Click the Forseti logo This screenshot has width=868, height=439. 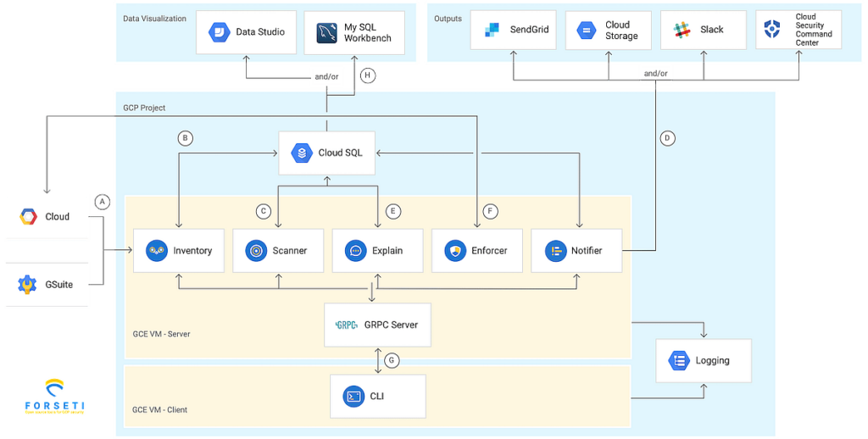(x=55, y=397)
